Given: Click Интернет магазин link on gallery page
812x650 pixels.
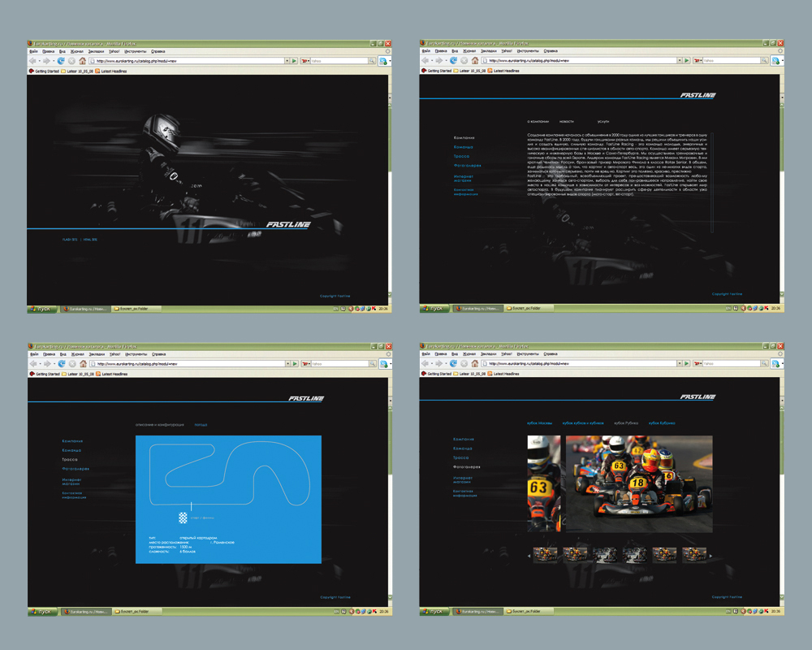Looking at the screenshot, I should tap(463, 480).
